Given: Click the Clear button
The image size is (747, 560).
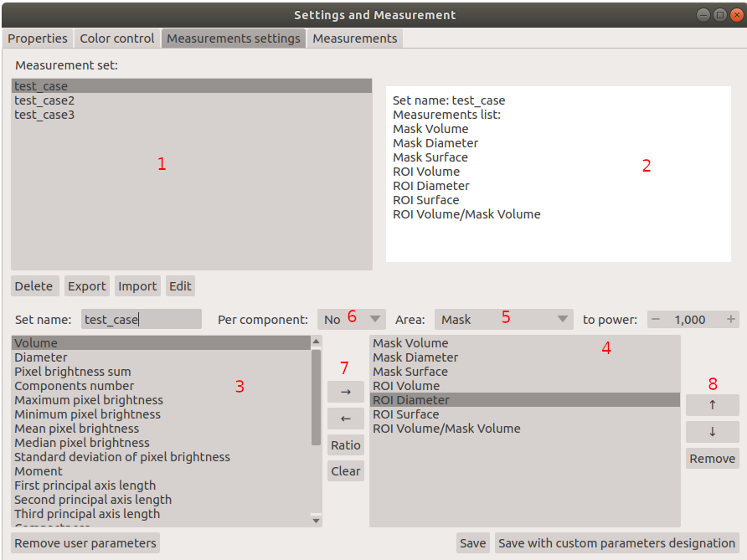Looking at the screenshot, I should click(346, 471).
